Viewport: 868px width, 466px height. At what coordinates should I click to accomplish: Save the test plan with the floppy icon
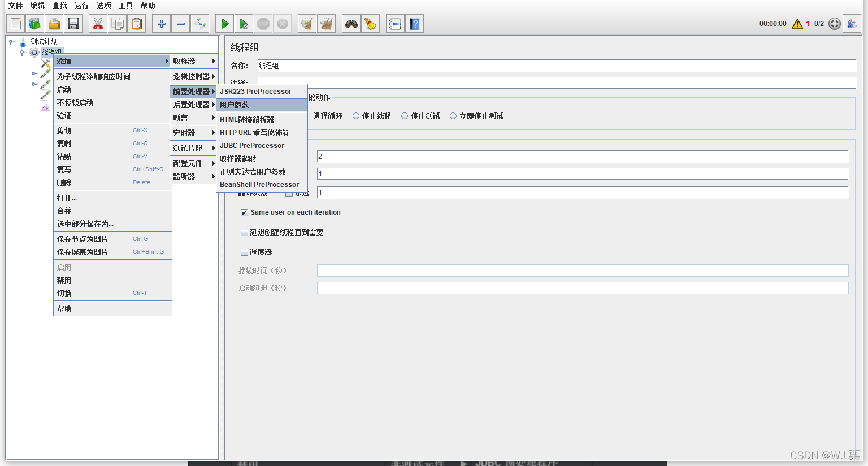coord(73,24)
